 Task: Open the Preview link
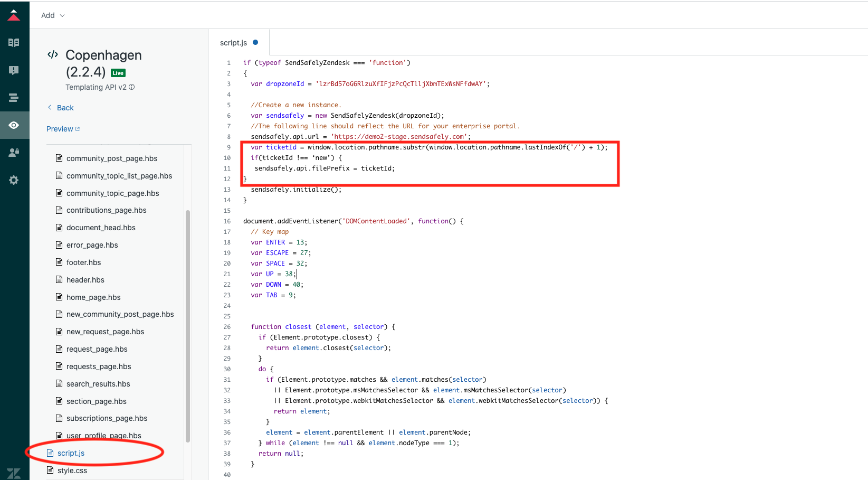tap(63, 129)
